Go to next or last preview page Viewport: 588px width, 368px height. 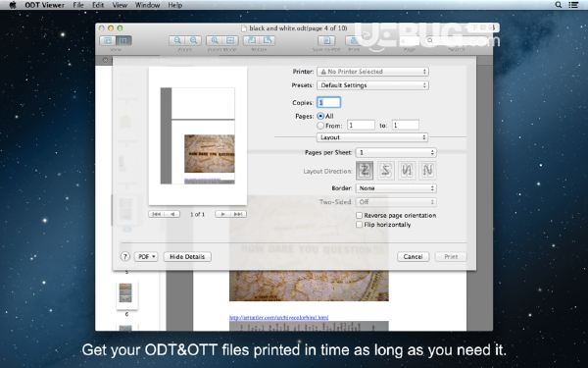(x=230, y=214)
